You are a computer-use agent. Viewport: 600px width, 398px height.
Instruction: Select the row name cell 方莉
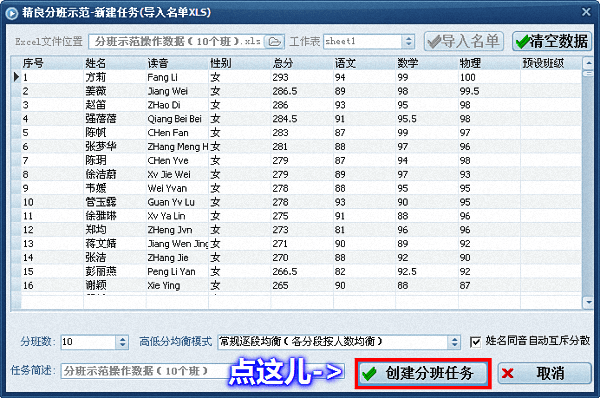(x=114, y=77)
